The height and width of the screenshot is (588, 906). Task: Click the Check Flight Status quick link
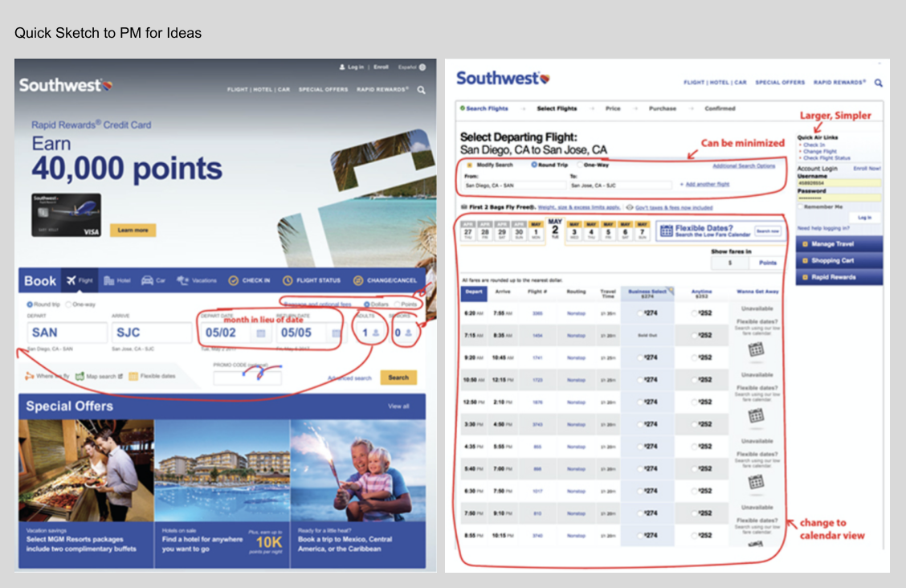point(826,157)
